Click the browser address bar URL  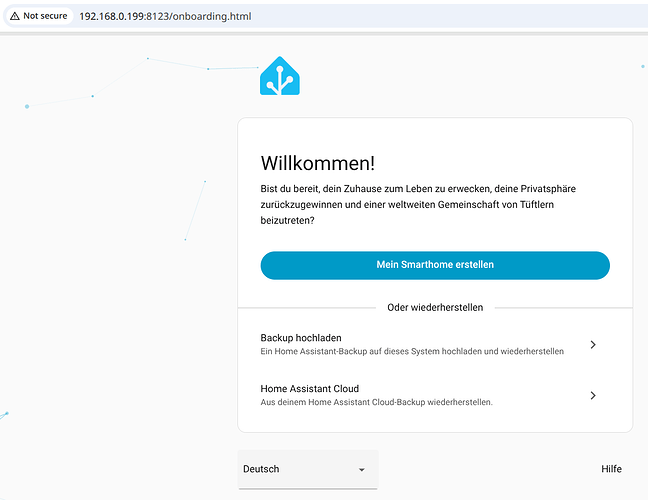tap(165, 16)
